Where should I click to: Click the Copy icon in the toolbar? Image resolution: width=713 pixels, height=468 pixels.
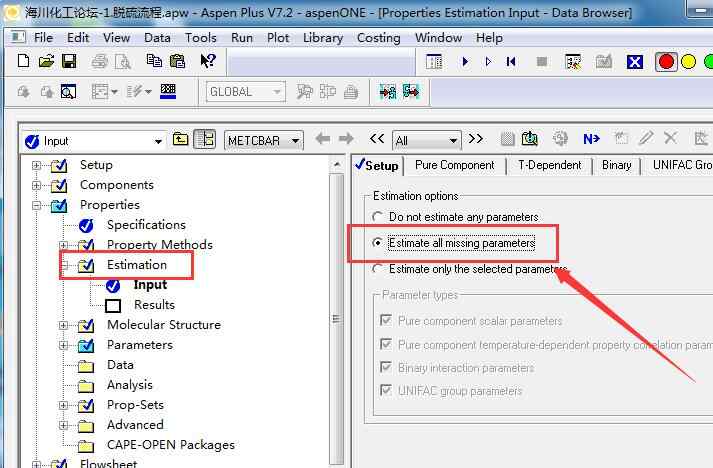pyautogui.click(x=154, y=61)
